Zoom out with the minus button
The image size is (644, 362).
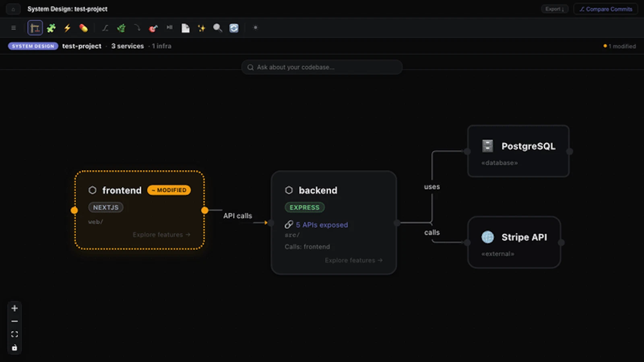14,321
